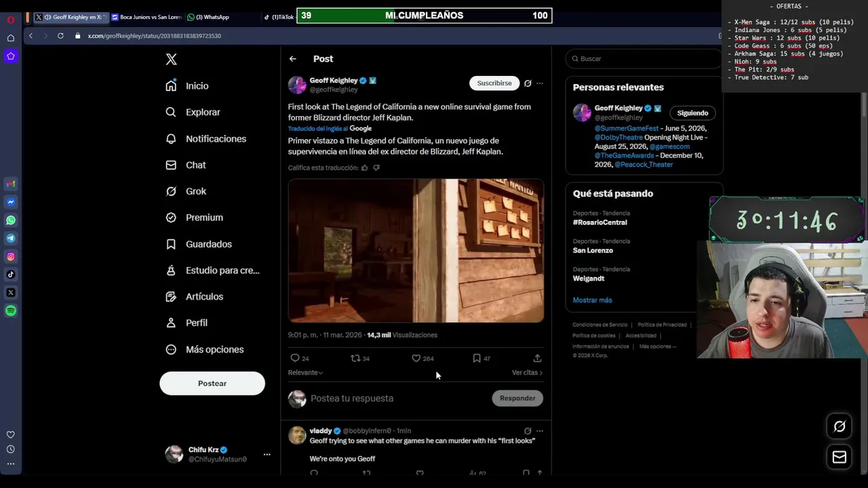Expand Más opciones in the navigation
This screenshot has height=488, width=868.
(205, 349)
